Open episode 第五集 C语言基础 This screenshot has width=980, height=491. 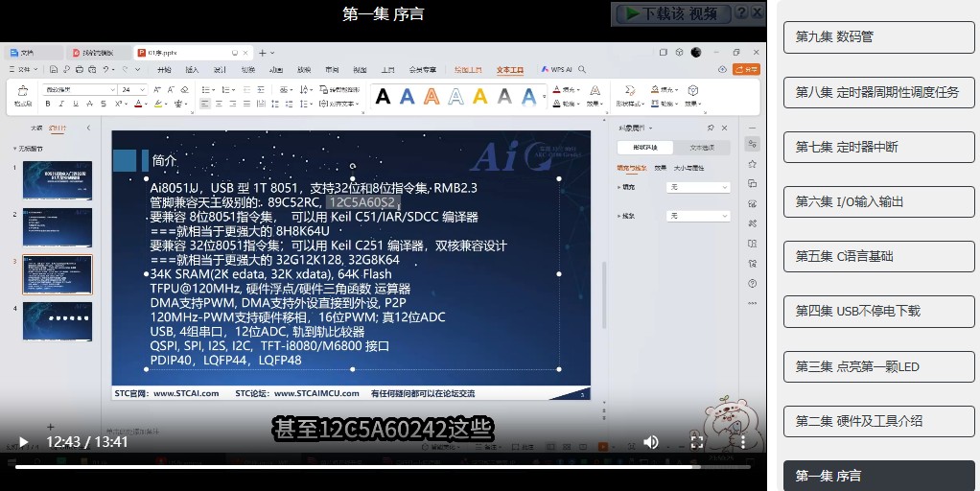click(x=878, y=256)
